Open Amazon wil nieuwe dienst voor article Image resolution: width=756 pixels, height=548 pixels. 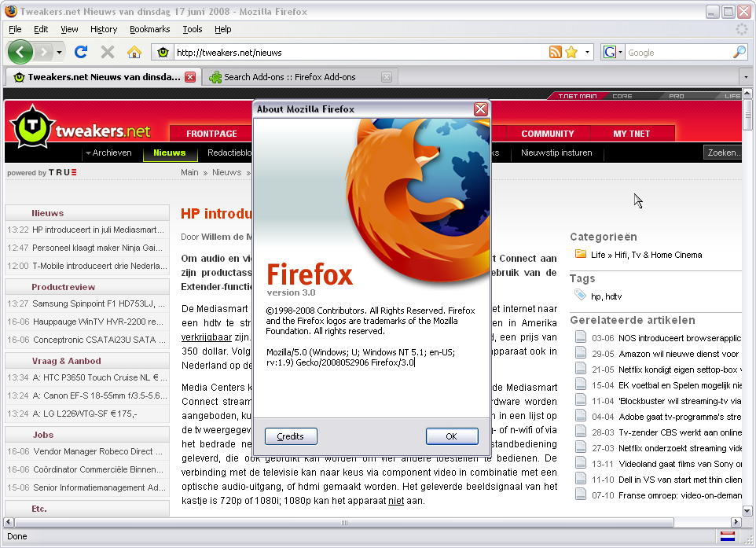click(x=678, y=354)
